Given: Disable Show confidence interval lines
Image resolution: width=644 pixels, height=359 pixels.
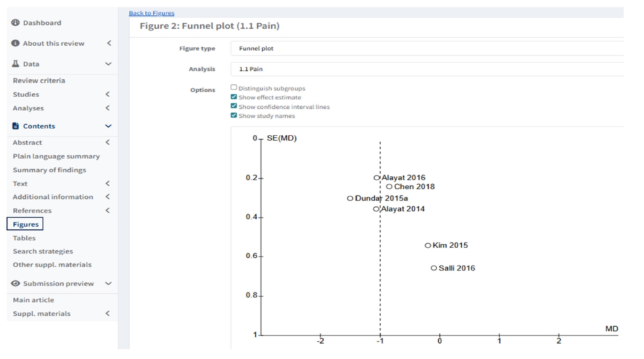Looking at the screenshot, I should pyautogui.click(x=234, y=106).
